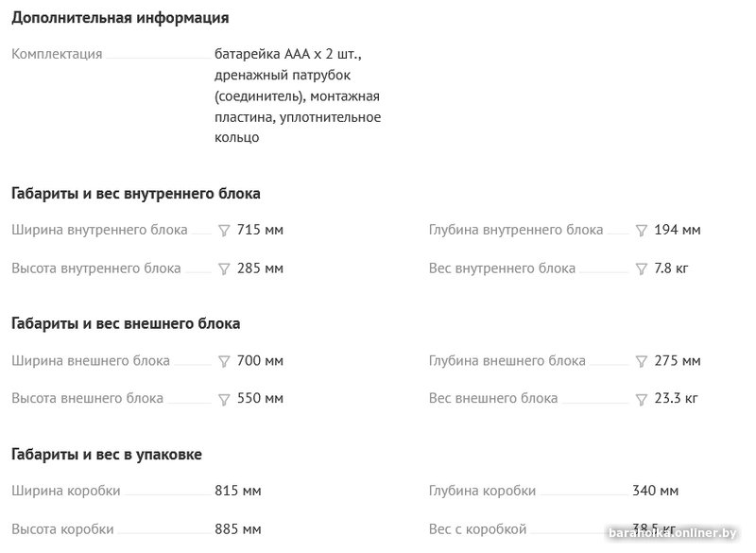Screen dimensions: 756x553
Task: Click the Габариты и вес в упаковке heading
Action: click(107, 454)
